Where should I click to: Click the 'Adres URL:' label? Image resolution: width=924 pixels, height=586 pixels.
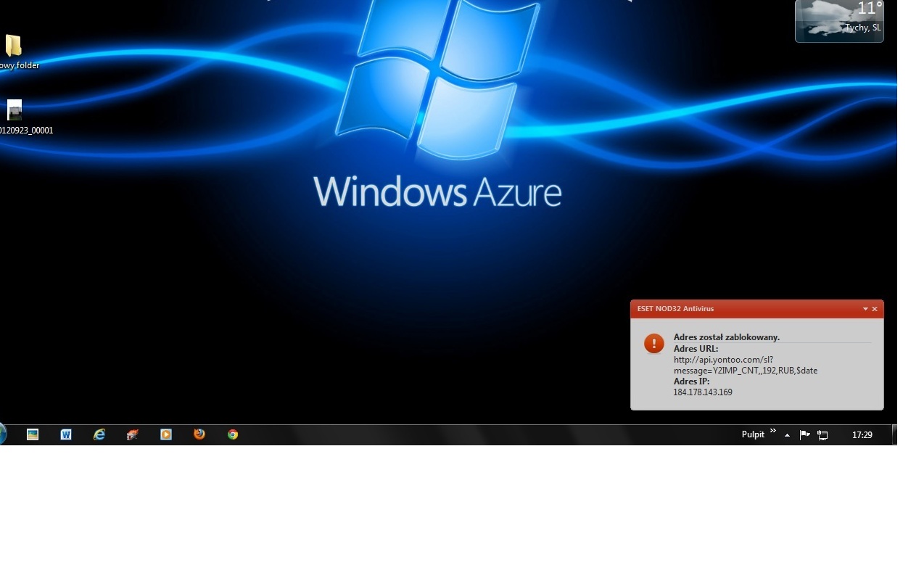(x=696, y=349)
